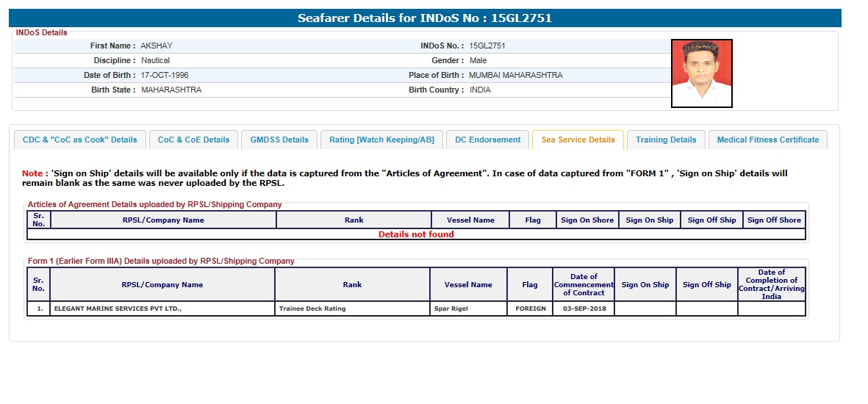Open the GMDSS Details tab
The image size is (868, 404).
279,140
